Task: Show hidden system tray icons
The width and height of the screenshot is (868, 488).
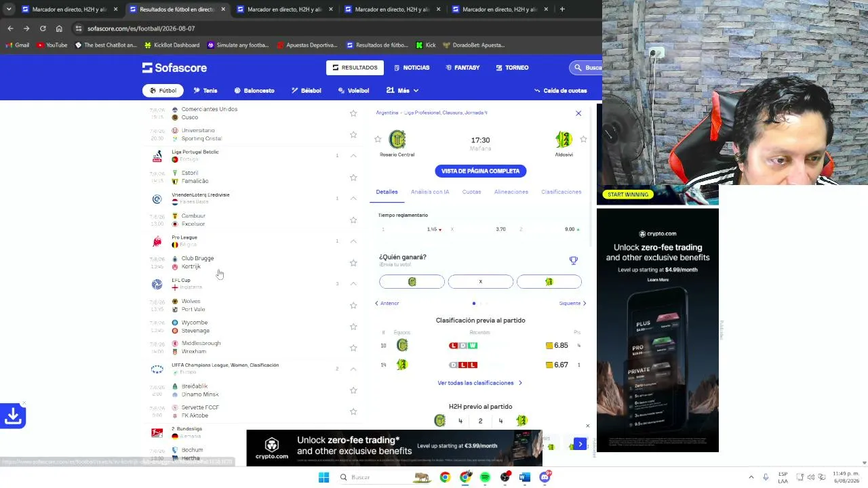Action: pos(751,477)
